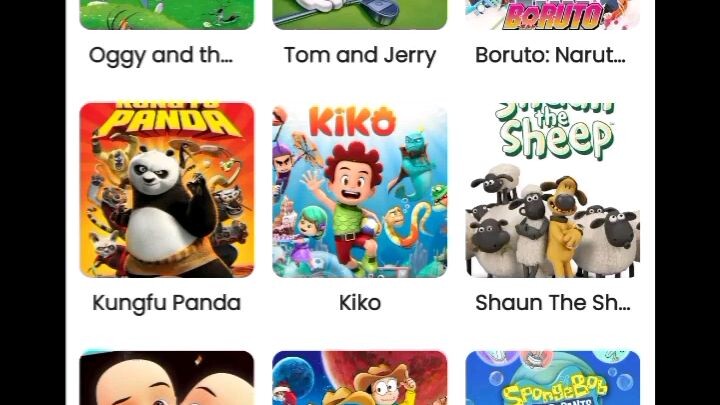This screenshot has height=405, width=720.
Task: Click the "Kiko" title label
Action: click(x=360, y=303)
